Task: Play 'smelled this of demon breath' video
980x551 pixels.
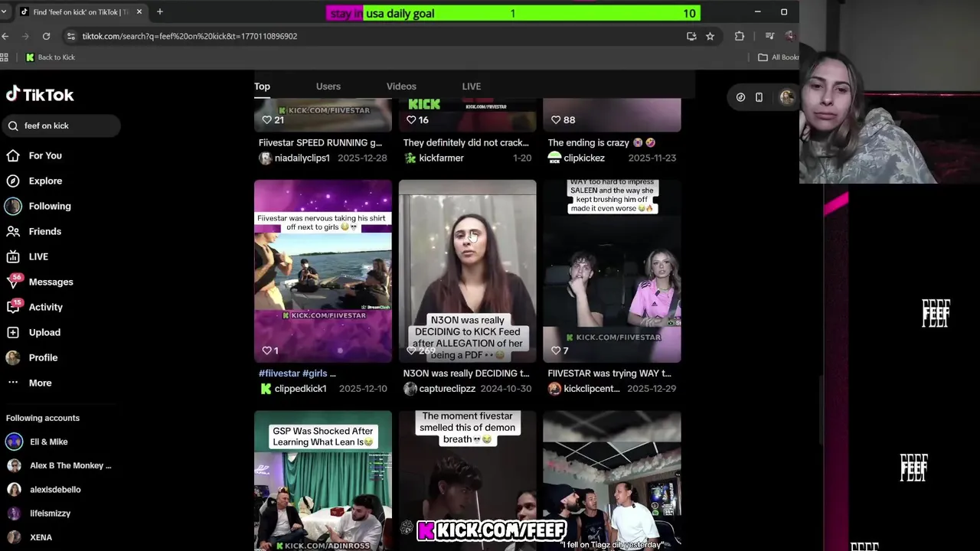Action: pos(467,481)
